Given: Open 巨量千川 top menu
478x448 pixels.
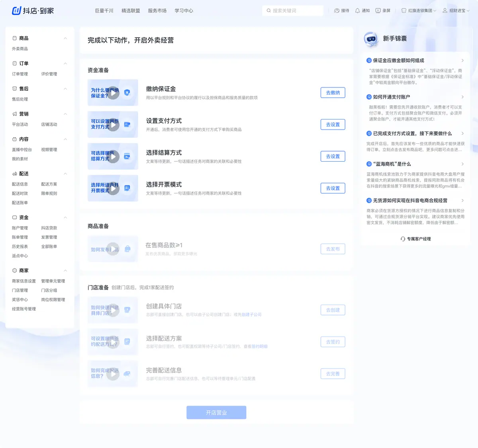Looking at the screenshot, I should (x=104, y=11).
